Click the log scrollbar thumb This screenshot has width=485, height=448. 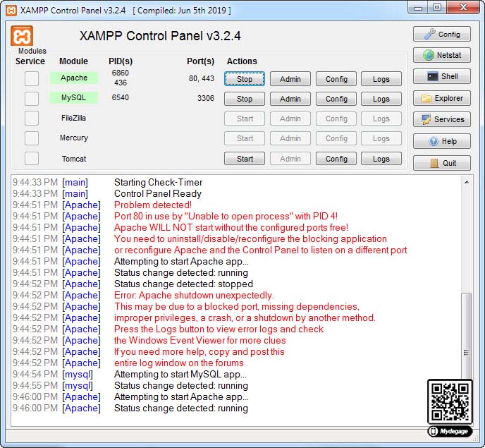tap(467, 336)
